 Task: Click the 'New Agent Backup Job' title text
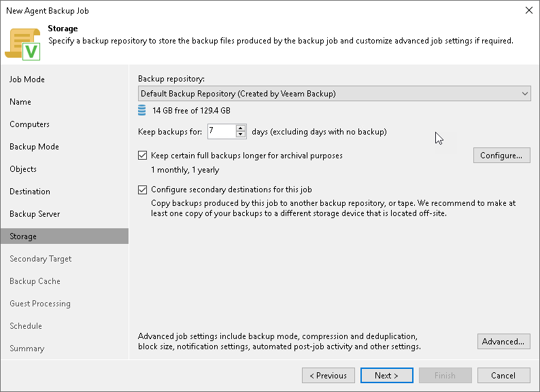point(48,11)
